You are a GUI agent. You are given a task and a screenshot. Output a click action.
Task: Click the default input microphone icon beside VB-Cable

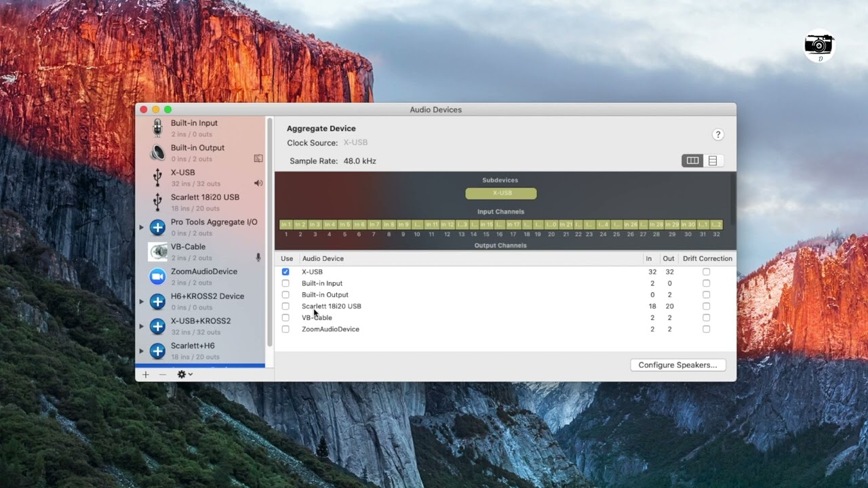click(258, 258)
